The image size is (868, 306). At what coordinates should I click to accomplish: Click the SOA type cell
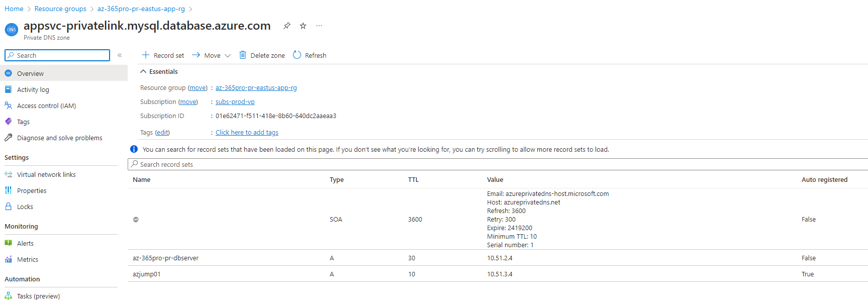pyautogui.click(x=336, y=219)
